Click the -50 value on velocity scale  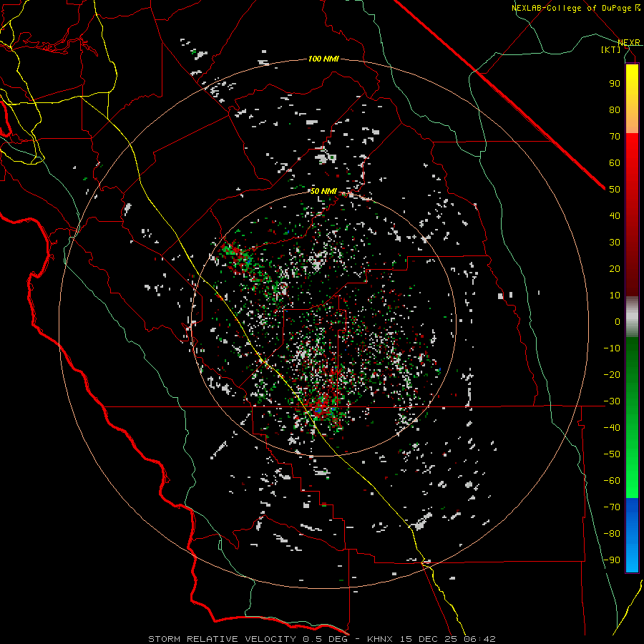point(612,454)
